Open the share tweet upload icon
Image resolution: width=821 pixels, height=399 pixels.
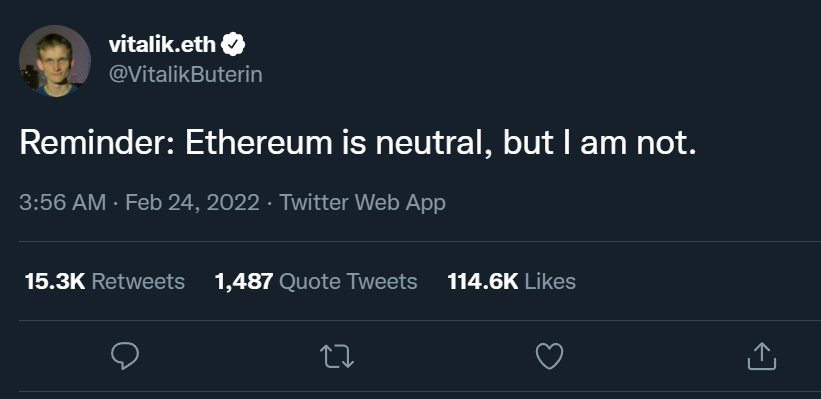click(x=761, y=356)
